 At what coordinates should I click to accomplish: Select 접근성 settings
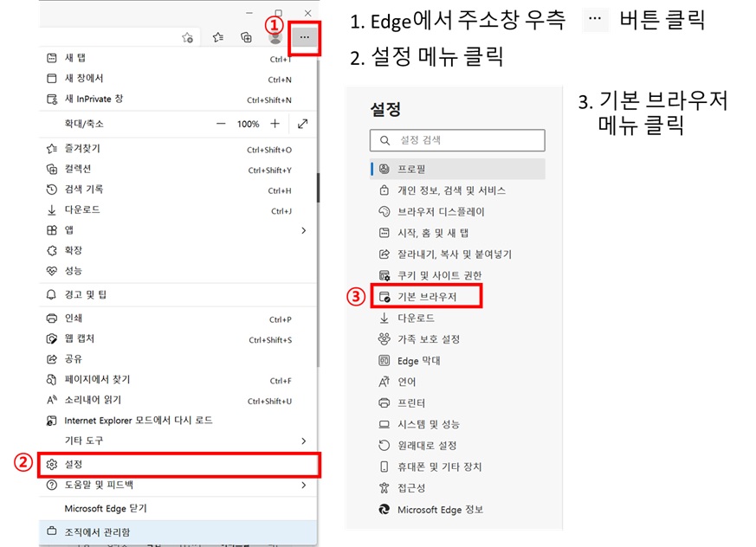[x=457, y=488]
